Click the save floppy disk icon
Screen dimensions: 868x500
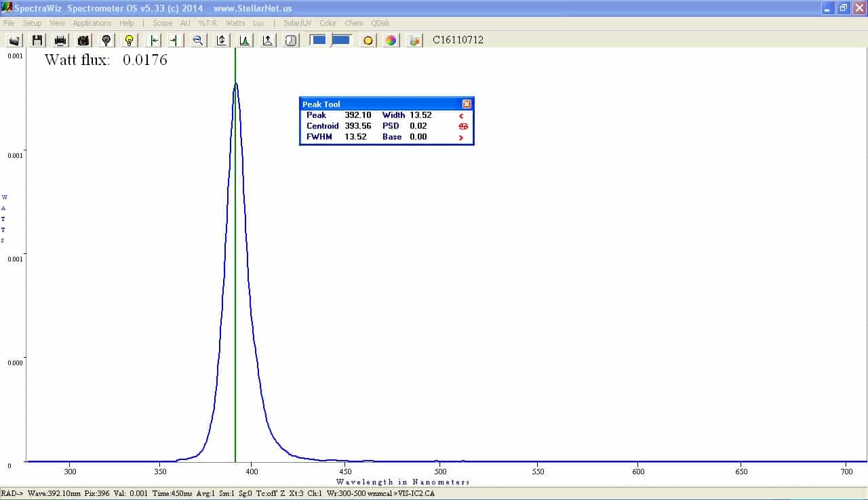(x=37, y=41)
